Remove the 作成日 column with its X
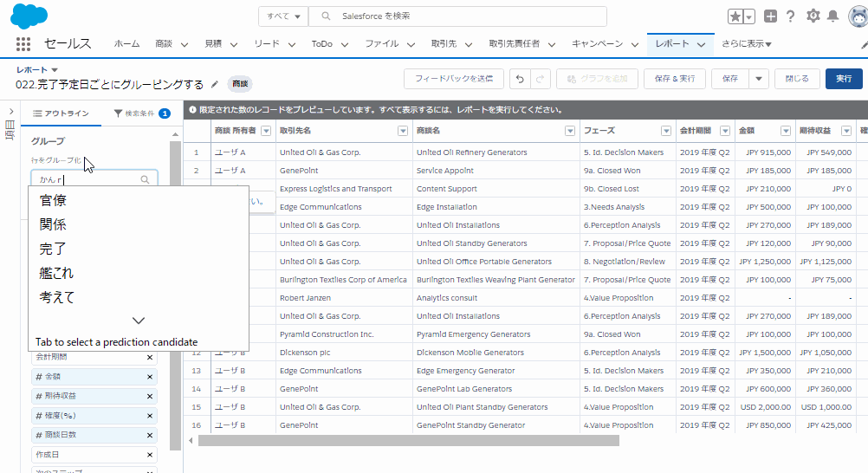 coord(150,455)
